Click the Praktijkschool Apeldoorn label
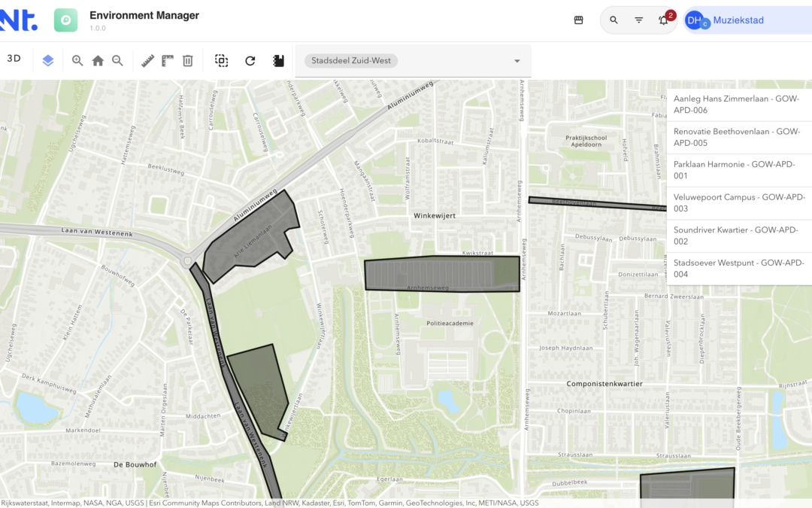This screenshot has width=812, height=508. coord(586,141)
